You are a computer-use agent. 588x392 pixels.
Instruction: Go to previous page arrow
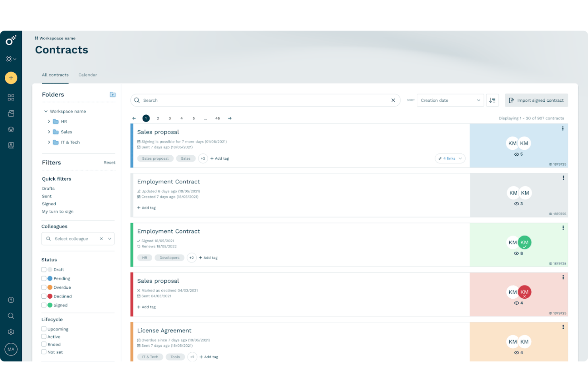coord(134,118)
